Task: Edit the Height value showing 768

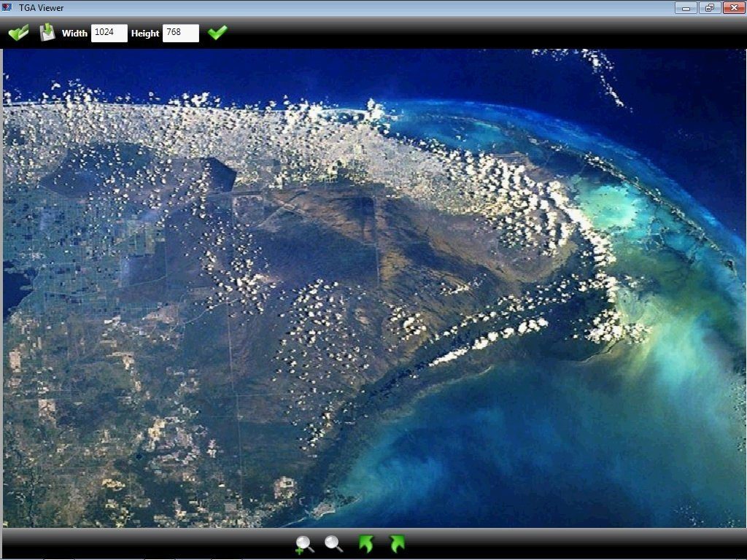Action: 180,33
